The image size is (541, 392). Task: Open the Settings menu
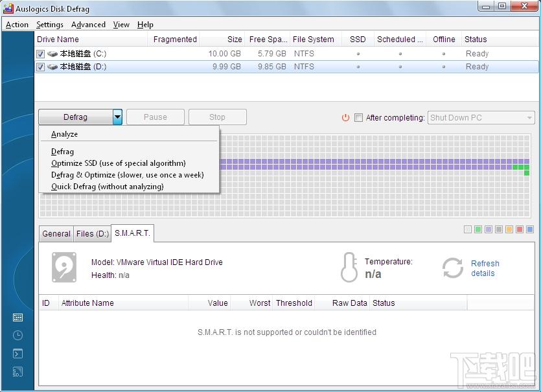pos(50,25)
